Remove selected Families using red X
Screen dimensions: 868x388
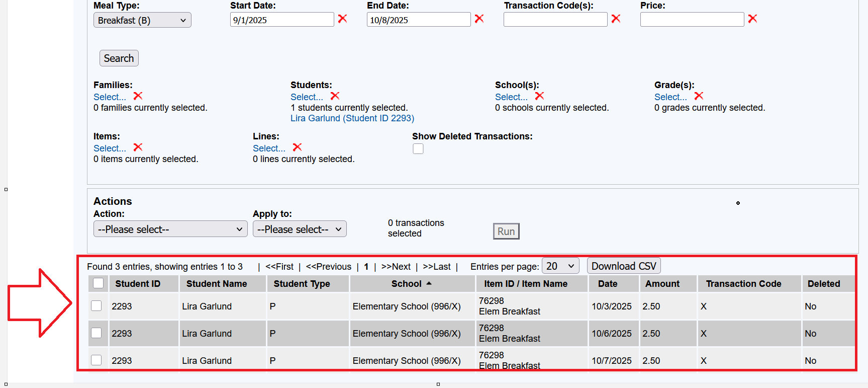[138, 96]
